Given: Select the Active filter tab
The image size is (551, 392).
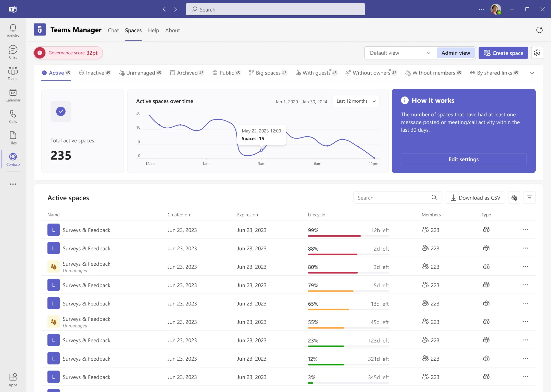Looking at the screenshot, I should (x=56, y=73).
